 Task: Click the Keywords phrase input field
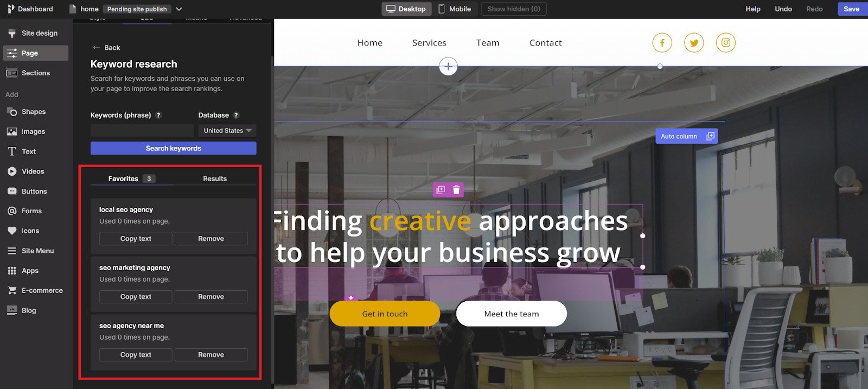(x=142, y=131)
